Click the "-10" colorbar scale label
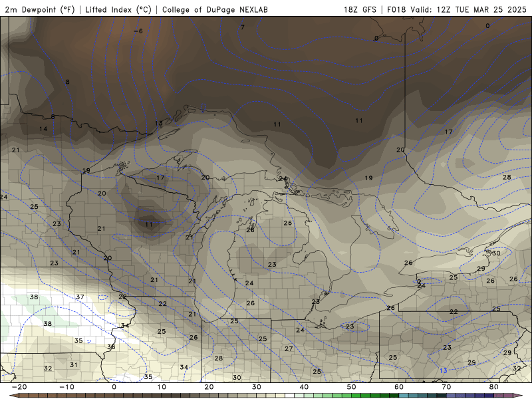The image size is (532, 399). [66, 387]
